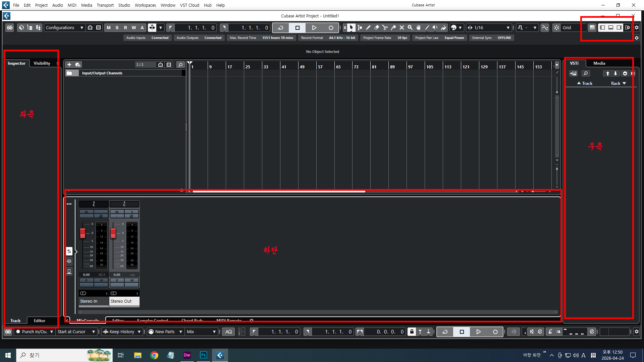Click the Add Track Instrument icon in VSTi
Screen dimensions: 644x362
(x=573, y=73)
